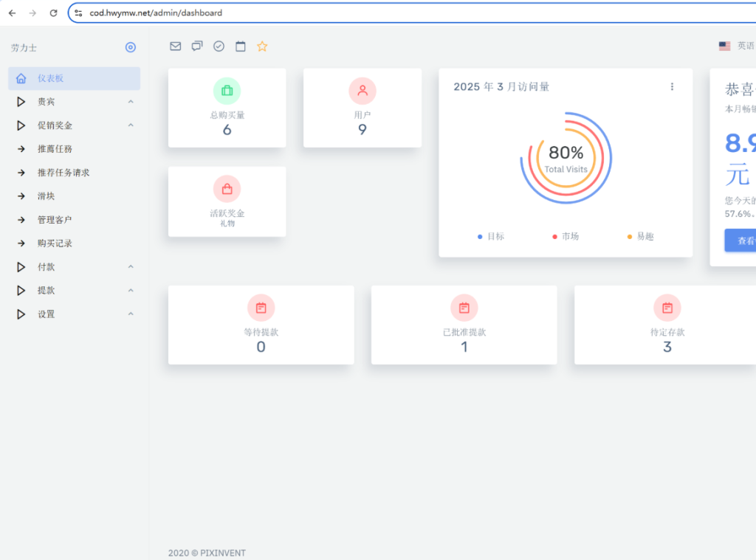Go to 推薦任務 in the sidebar
The image size is (756, 560).
pos(75,149)
